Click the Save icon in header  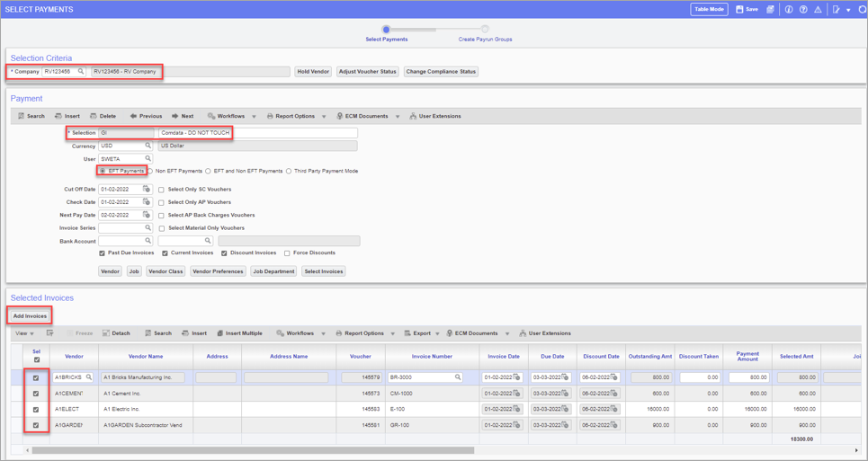pyautogui.click(x=739, y=9)
